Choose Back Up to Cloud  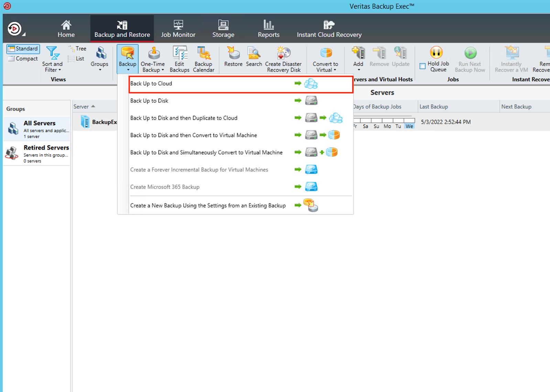241,84
